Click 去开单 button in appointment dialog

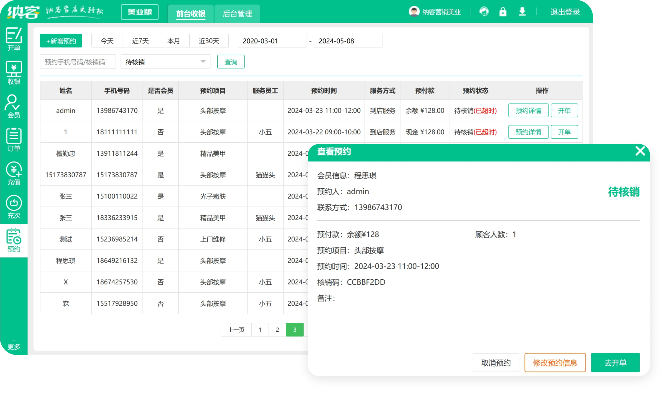pos(615,363)
